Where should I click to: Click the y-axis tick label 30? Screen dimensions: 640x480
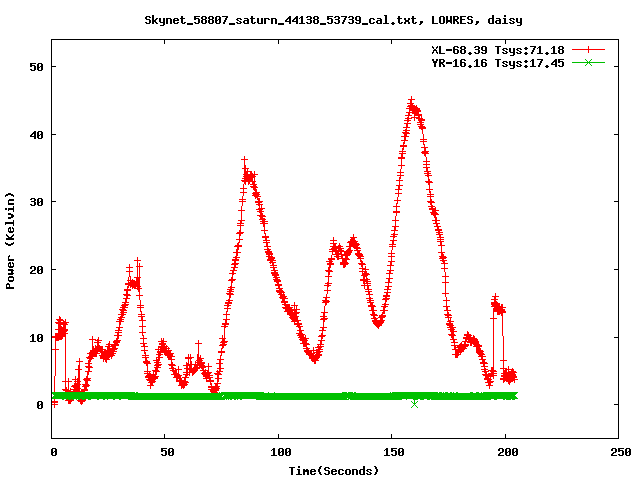[36, 202]
